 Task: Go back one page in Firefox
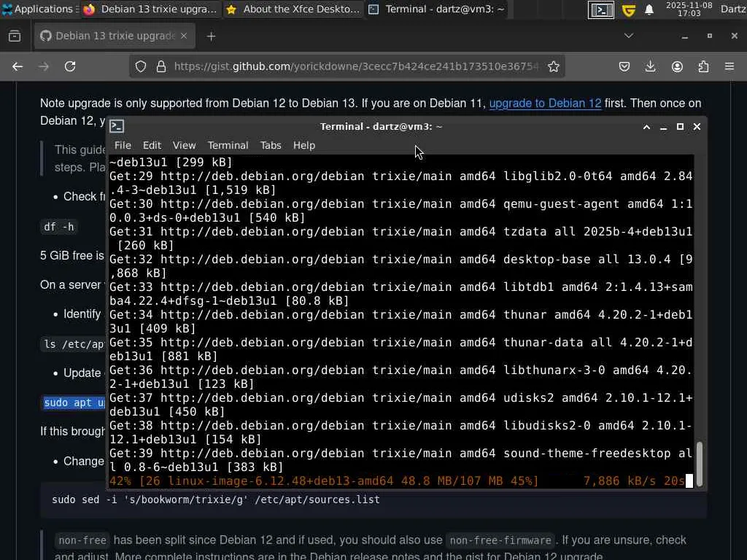[18, 66]
